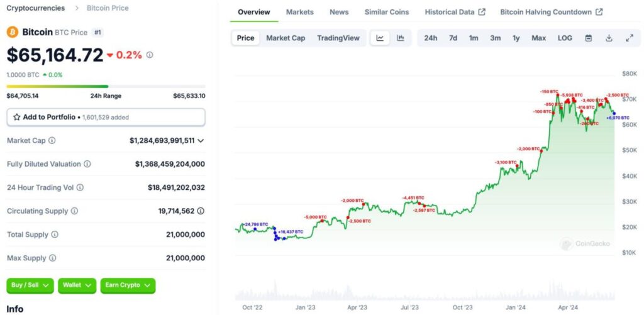Click the orange Bitcoin logo icon

click(13, 32)
